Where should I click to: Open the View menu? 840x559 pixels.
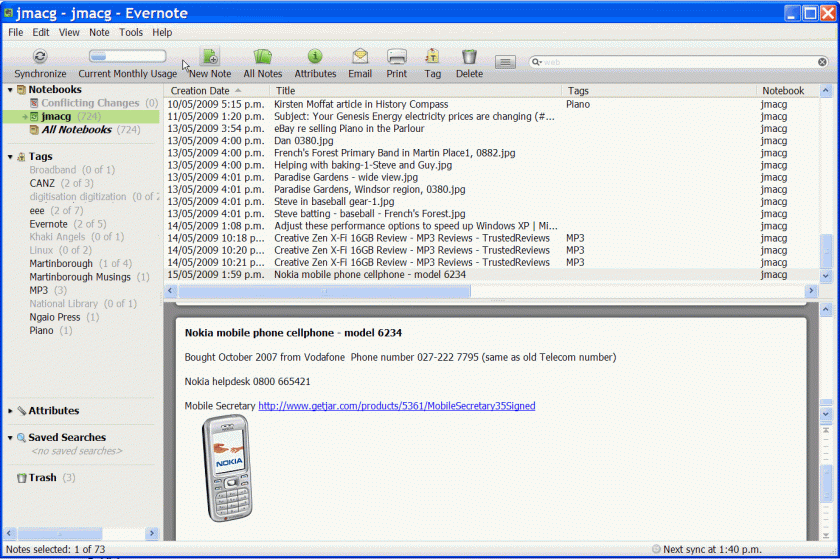point(69,32)
